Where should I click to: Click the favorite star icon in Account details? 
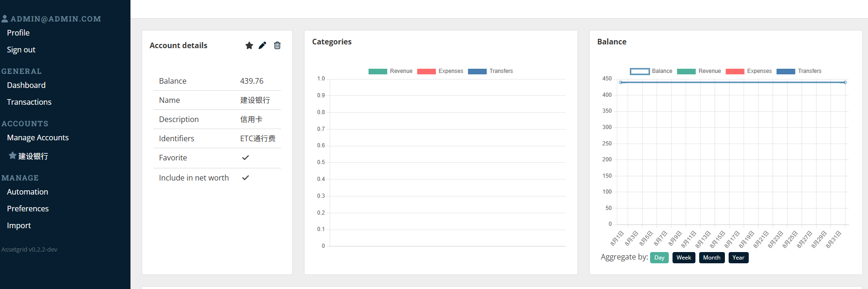tap(249, 45)
